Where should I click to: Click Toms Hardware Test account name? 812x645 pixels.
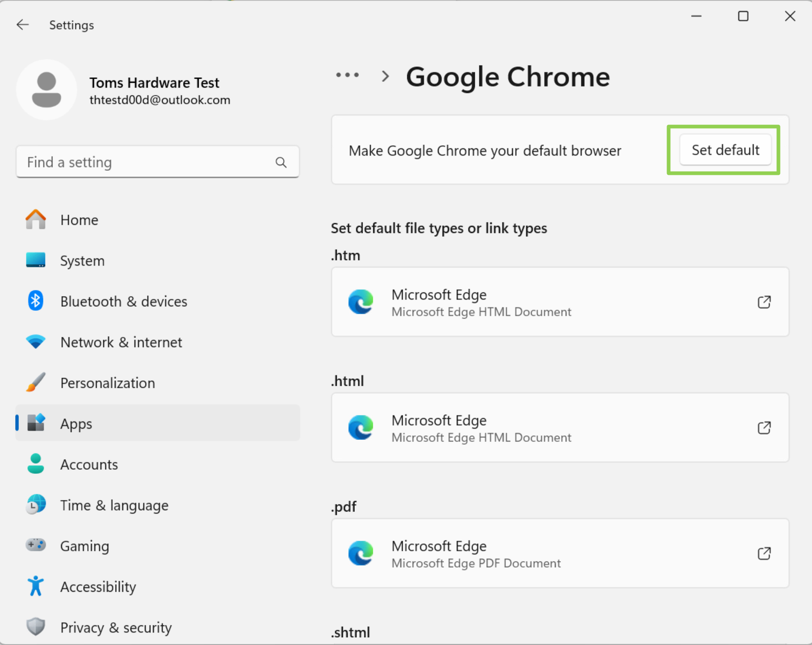click(x=154, y=83)
